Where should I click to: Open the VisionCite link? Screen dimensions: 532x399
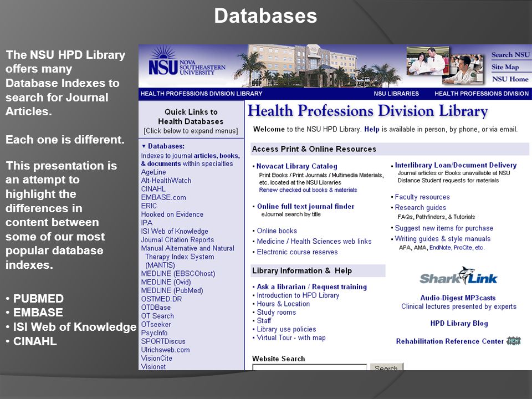click(x=157, y=359)
